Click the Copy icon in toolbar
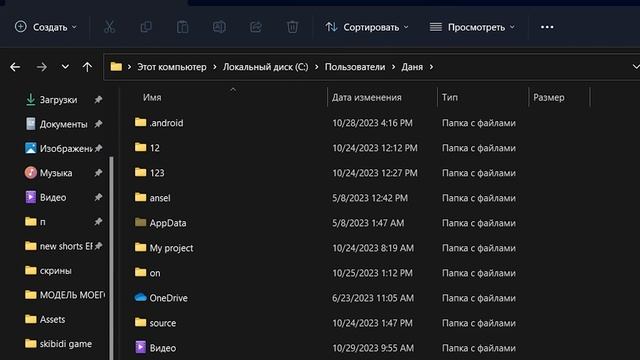Image resolution: width=640 pixels, height=360 pixels. pyautogui.click(x=146, y=27)
